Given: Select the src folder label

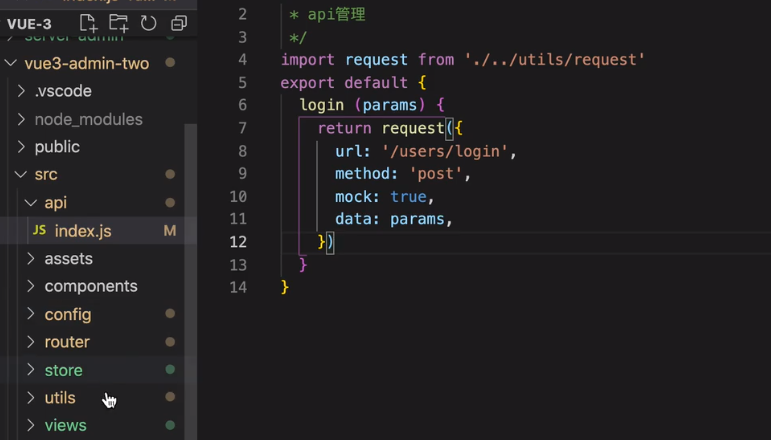Looking at the screenshot, I should click(46, 175).
